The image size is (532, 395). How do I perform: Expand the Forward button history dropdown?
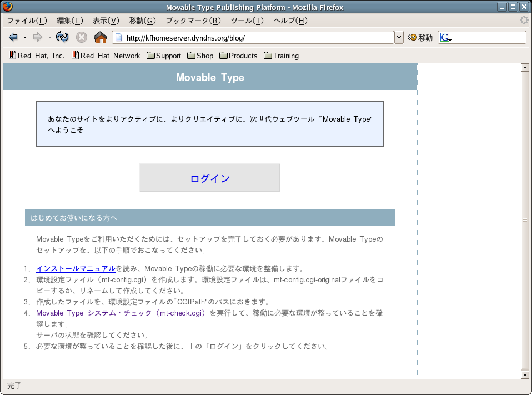tap(50, 37)
